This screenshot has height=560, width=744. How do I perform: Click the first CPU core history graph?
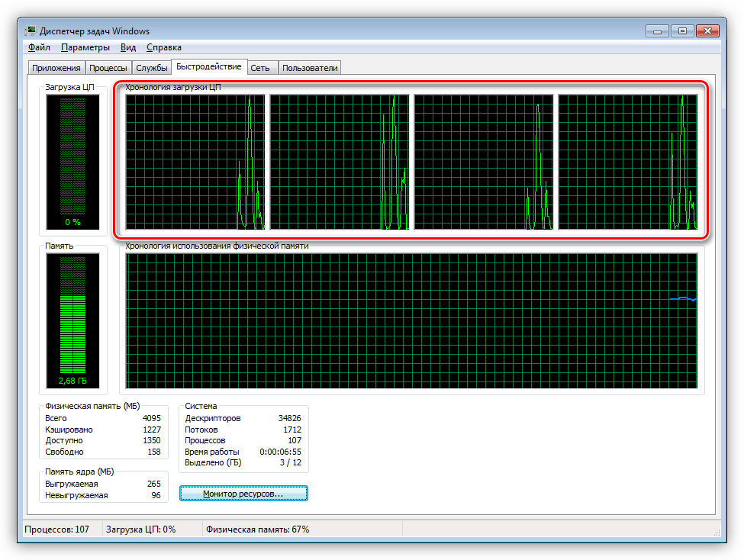(x=195, y=162)
